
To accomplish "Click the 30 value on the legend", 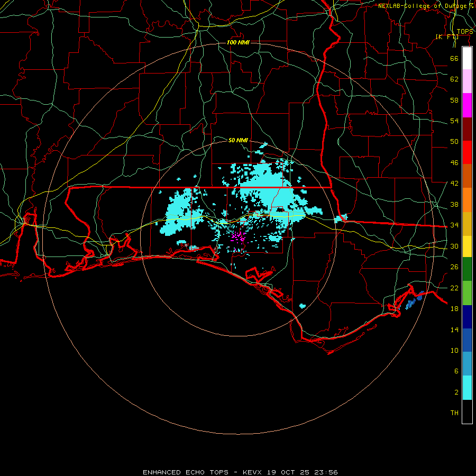I will coord(454,246).
